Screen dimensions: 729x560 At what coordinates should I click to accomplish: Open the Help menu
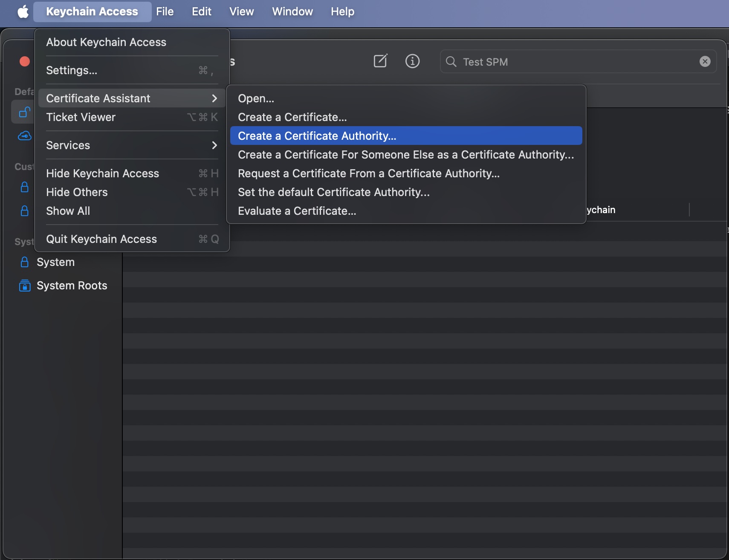[x=343, y=12]
